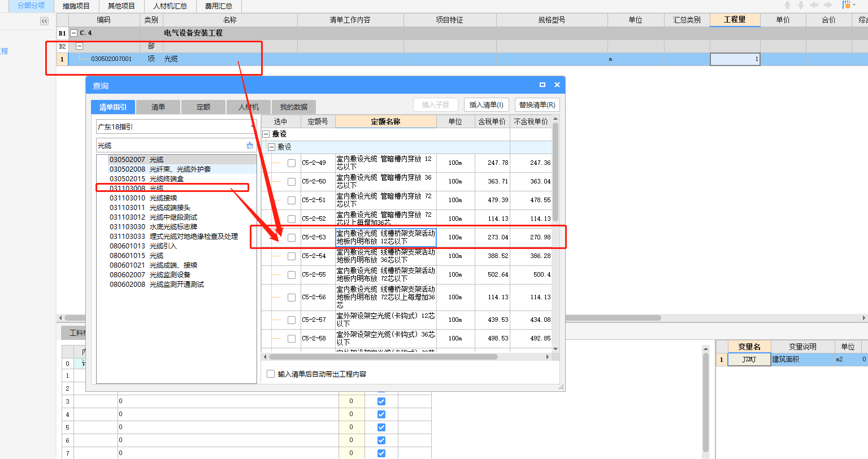Click the 插入清单(I) button
Screen dimensions: 868x459
(487, 105)
